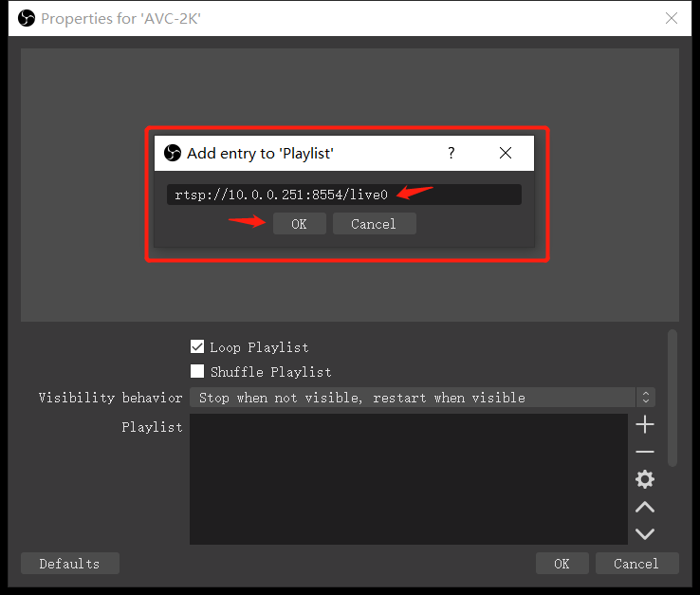Close the Properties for 'AVC-2K' window
The height and width of the screenshot is (595, 700).
coord(672,18)
